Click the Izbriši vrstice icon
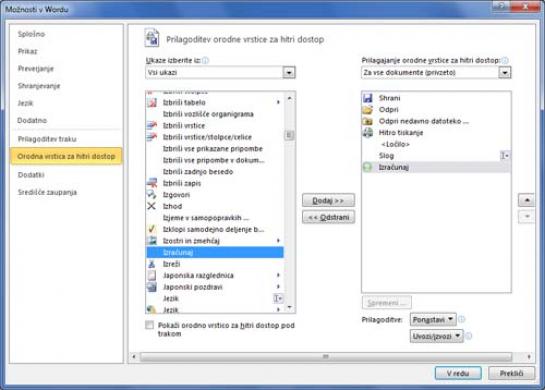The width and height of the screenshot is (545, 390). pos(152,125)
